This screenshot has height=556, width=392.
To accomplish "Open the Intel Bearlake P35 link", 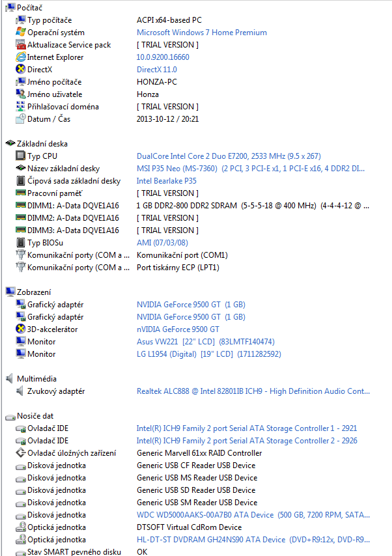I will click(x=167, y=181).
